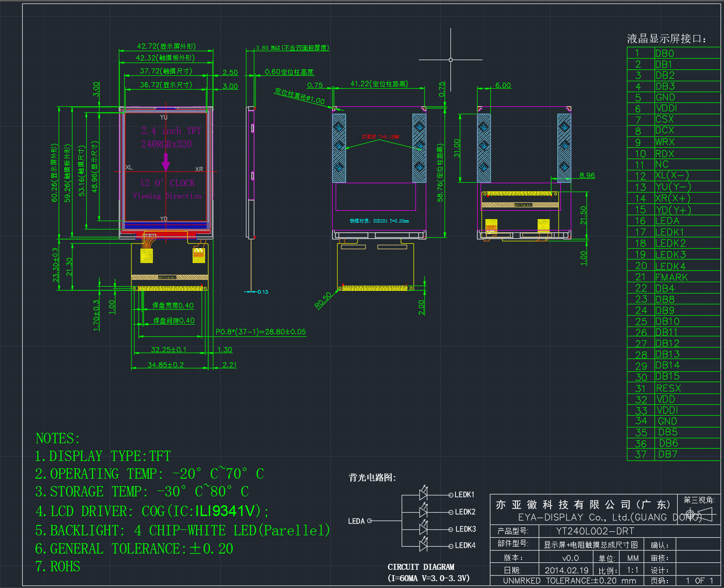The height and width of the screenshot is (588, 724).
Task: Select pin 21 FMARK row in interface table
Action: (674, 277)
